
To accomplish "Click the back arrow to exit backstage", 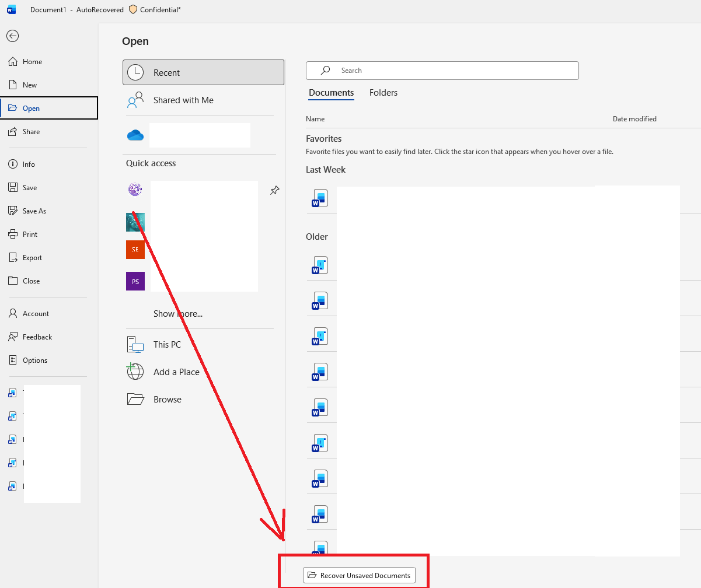I will click(12, 36).
